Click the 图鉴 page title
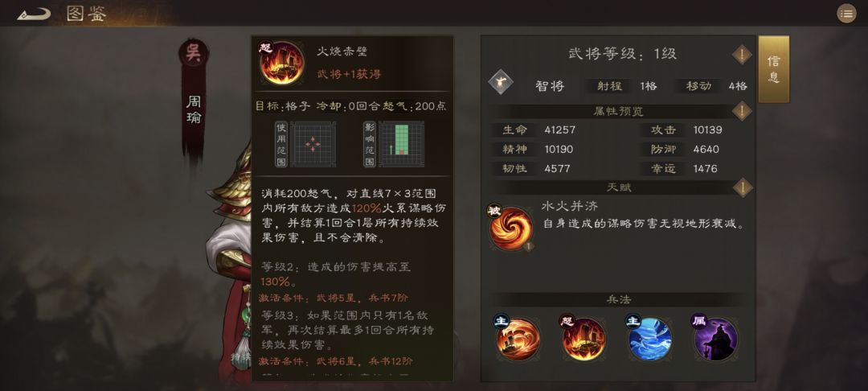 [x=86, y=14]
